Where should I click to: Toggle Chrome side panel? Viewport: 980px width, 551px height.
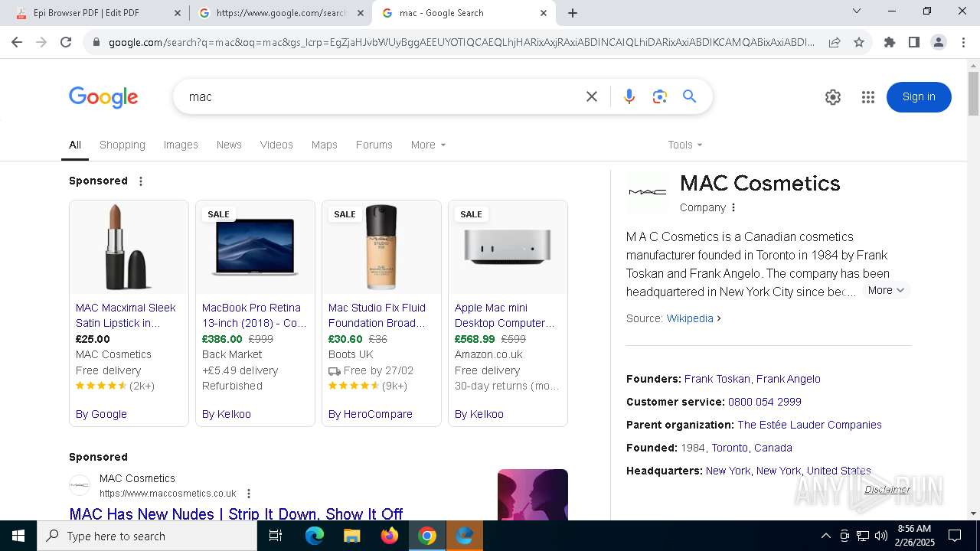tap(914, 42)
